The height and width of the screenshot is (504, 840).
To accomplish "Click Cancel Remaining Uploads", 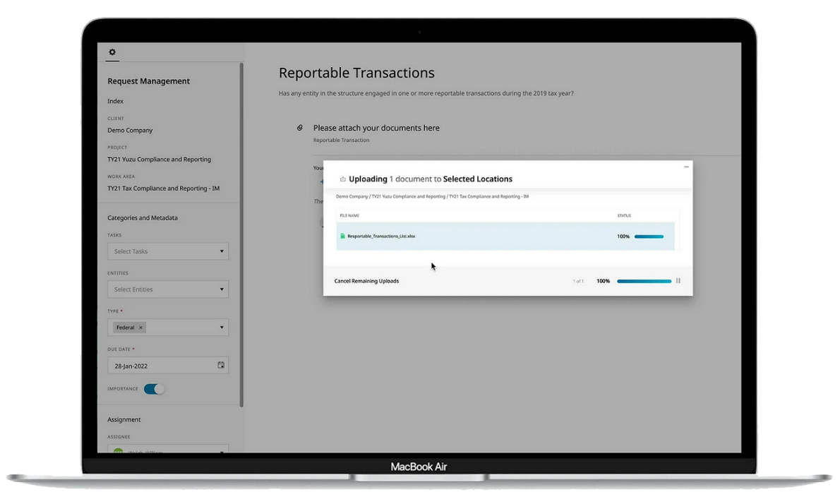I will pos(366,281).
